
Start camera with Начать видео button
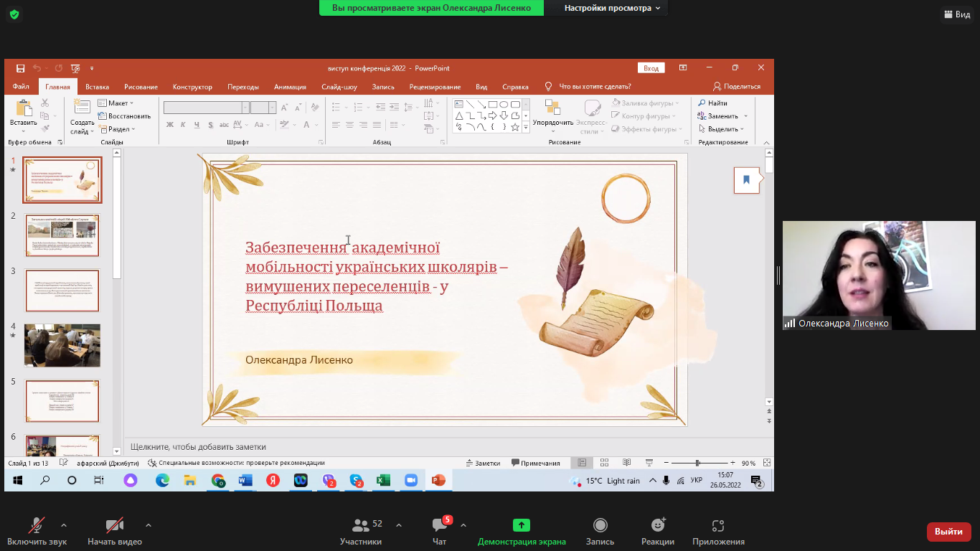click(x=115, y=526)
